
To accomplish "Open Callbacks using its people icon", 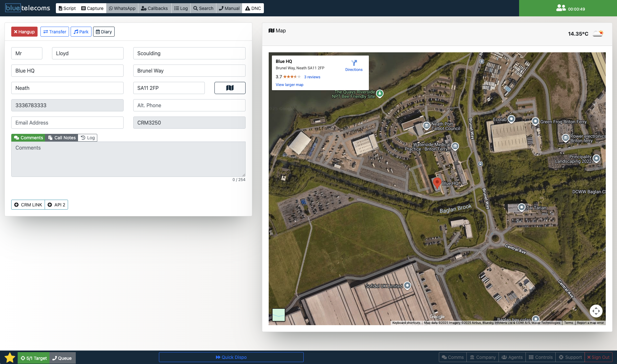I will point(143,8).
